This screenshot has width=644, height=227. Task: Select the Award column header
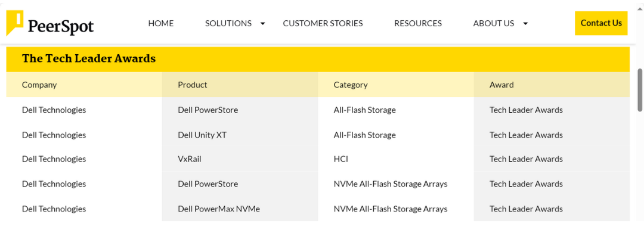pyautogui.click(x=501, y=85)
